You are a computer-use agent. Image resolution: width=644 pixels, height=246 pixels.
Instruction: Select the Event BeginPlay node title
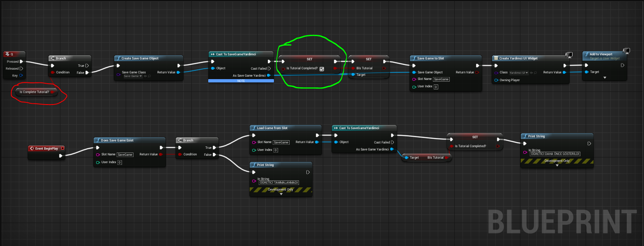[46, 148]
